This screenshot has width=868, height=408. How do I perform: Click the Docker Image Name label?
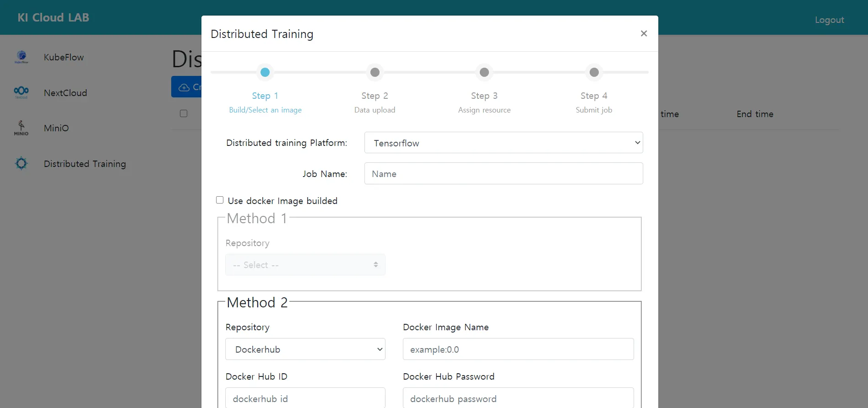pos(446,327)
